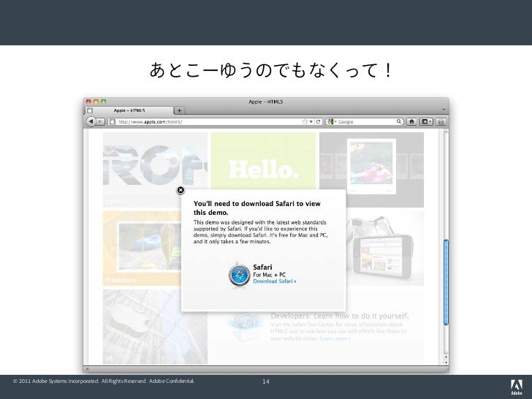Open the Google search engine selector
The image size is (532, 399).
point(332,121)
